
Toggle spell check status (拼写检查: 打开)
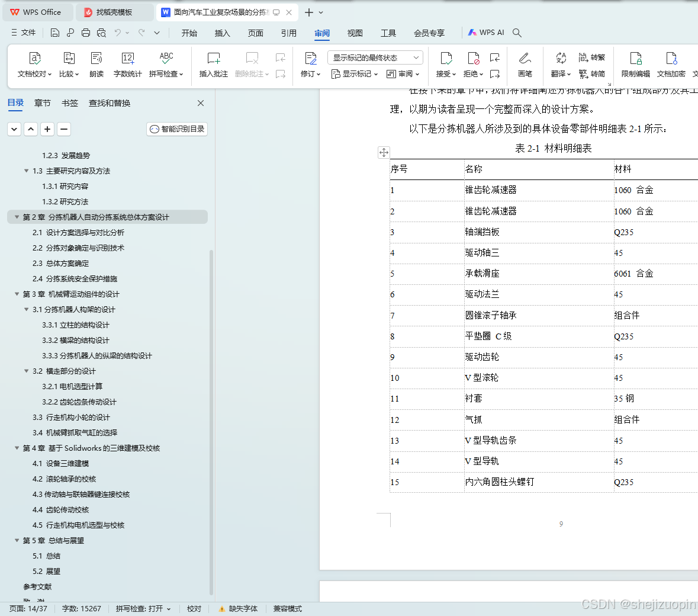[x=143, y=608]
